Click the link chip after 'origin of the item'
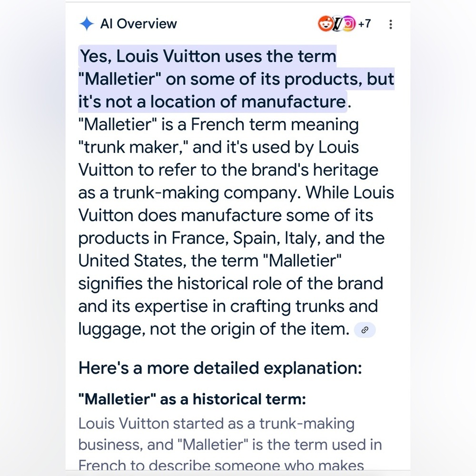Screen dimensions: 476x476 [365, 329]
